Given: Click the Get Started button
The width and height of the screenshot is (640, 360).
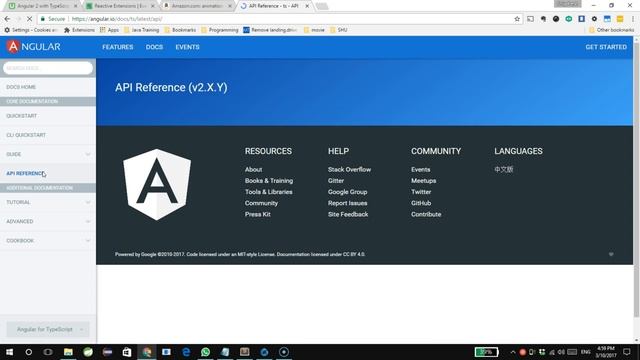Looking at the screenshot, I should click(606, 47).
